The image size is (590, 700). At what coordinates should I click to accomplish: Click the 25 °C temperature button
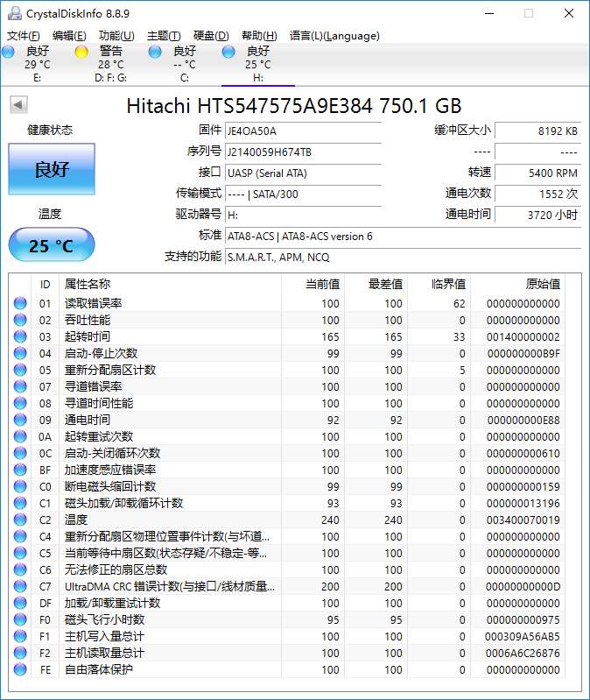tap(52, 244)
